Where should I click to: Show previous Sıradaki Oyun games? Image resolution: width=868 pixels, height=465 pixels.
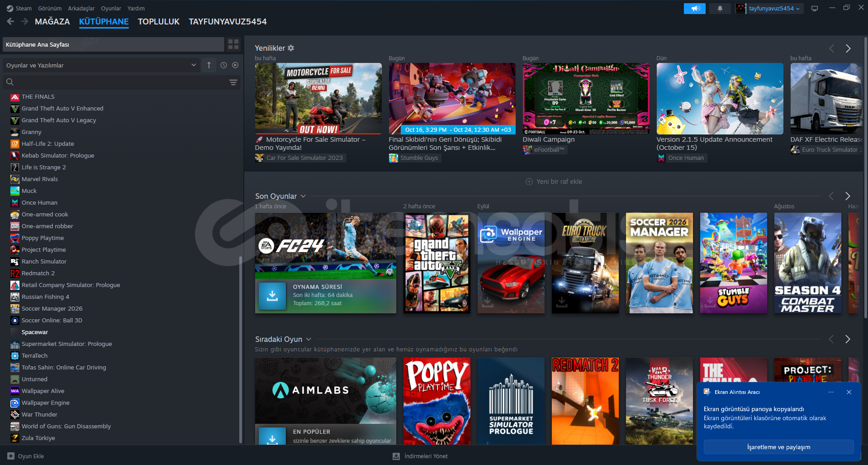[831, 339]
